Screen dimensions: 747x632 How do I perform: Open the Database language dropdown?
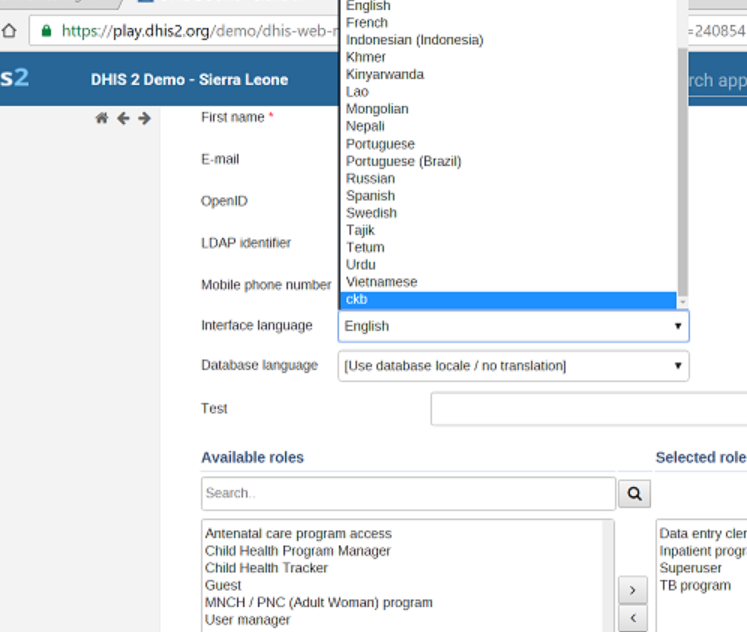513,366
